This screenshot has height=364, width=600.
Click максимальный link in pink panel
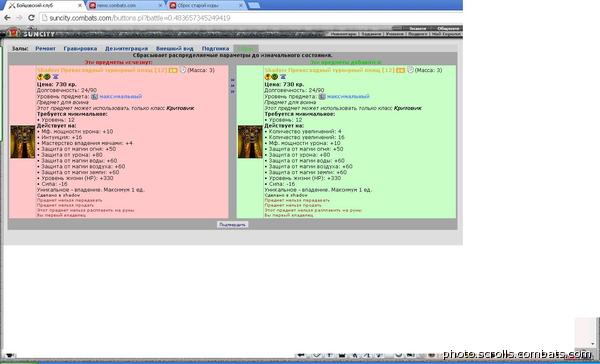[x=121, y=96]
